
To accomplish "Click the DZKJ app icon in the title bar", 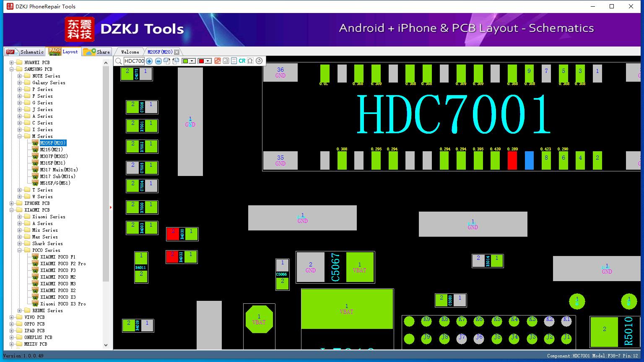I will click(10, 6).
